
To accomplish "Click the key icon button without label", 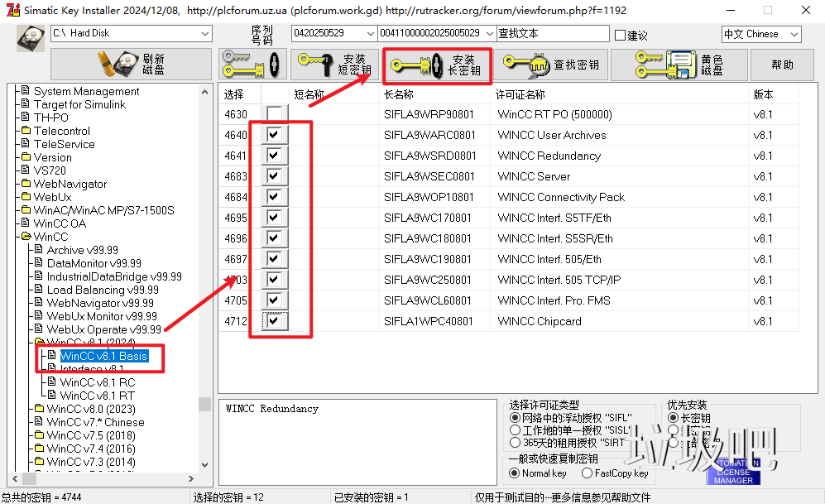I will (252, 65).
